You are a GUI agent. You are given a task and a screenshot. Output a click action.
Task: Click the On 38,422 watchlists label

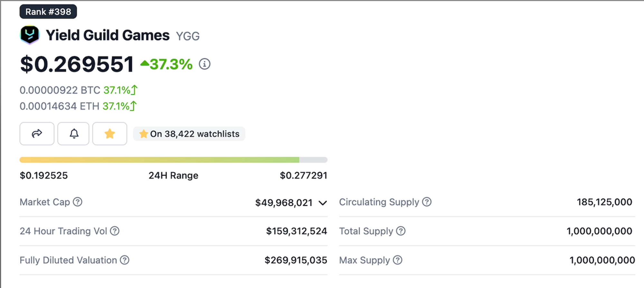click(x=189, y=134)
